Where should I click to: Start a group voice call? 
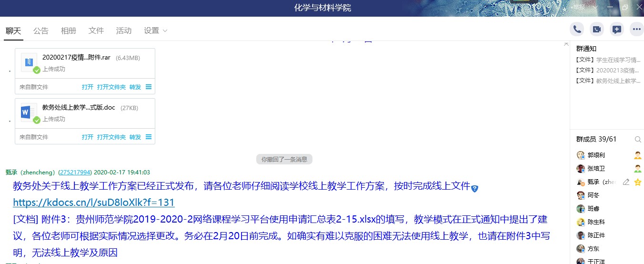pyautogui.click(x=577, y=30)
